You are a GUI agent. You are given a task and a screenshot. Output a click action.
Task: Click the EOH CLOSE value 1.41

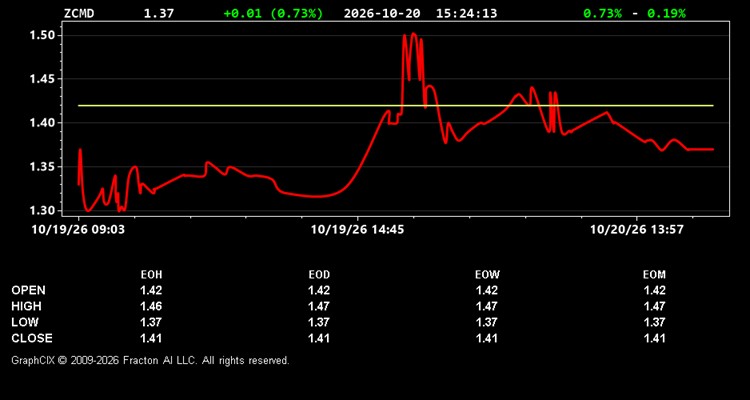[x=151, y=338]
